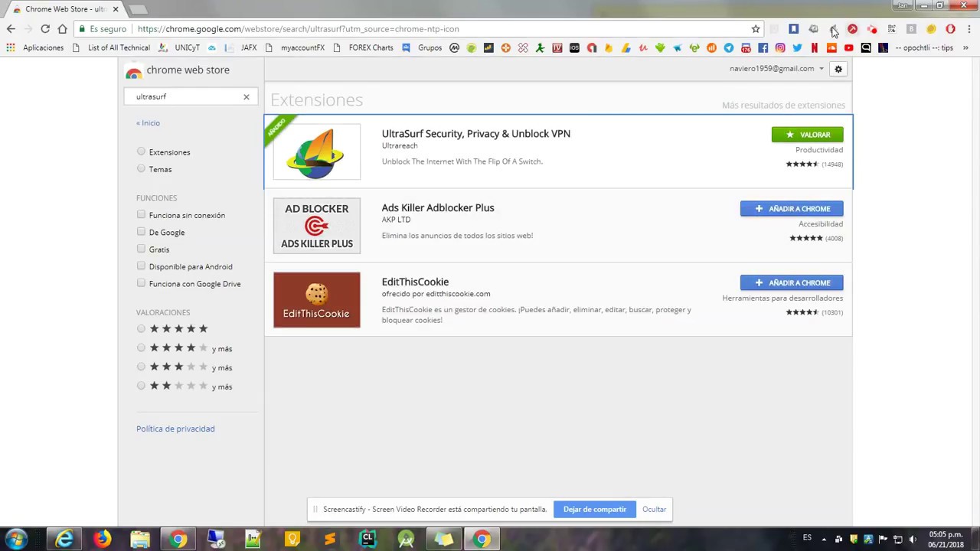Open the Ads Killer Adblocker Plus title

pos(438,207)
